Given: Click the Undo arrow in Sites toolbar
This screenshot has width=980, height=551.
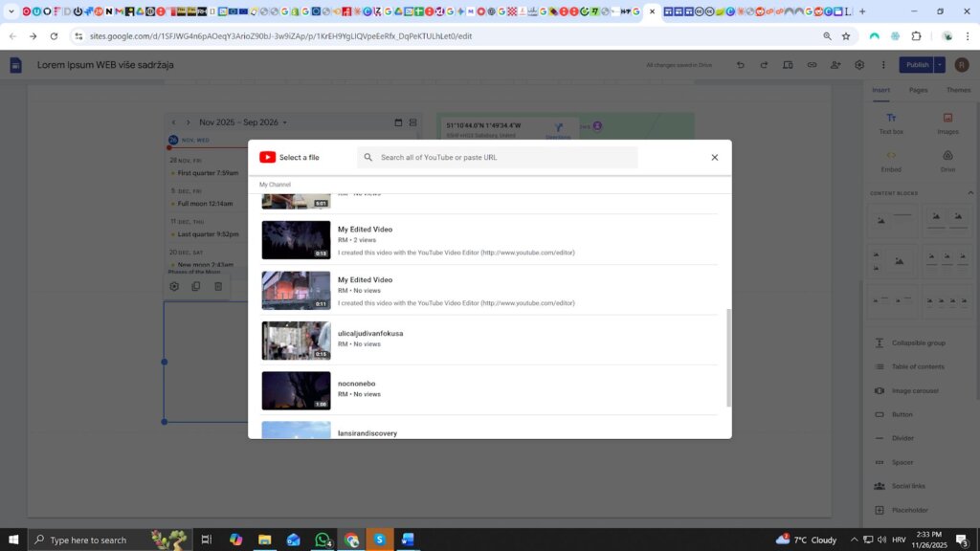Looking at the screenshot, I should pyautogui.click(x=740, y=65).
